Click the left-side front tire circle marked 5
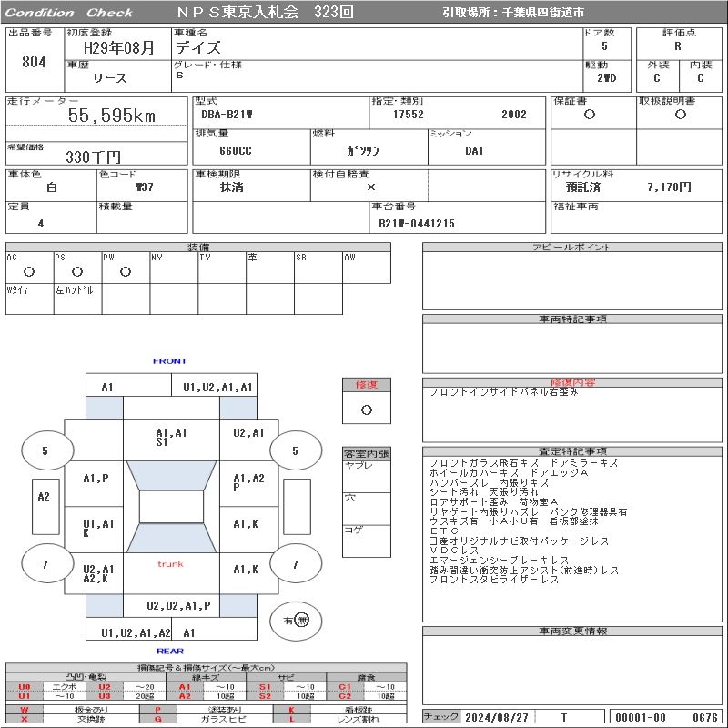Image resolution: width=728 pixels, height=728 pixels. coord(44,450)
